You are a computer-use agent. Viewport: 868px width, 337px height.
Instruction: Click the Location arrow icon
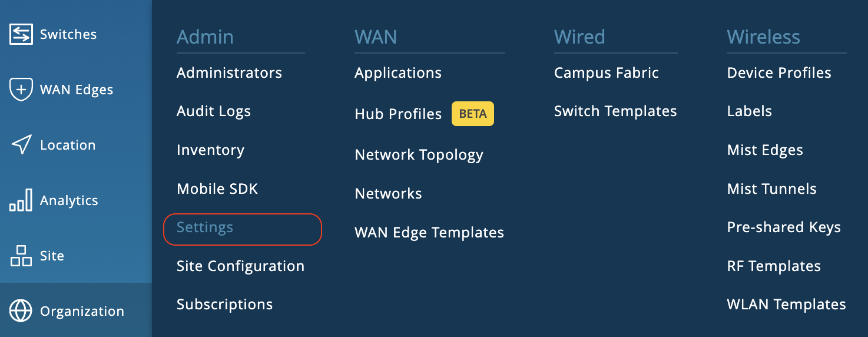pos(21,145)
